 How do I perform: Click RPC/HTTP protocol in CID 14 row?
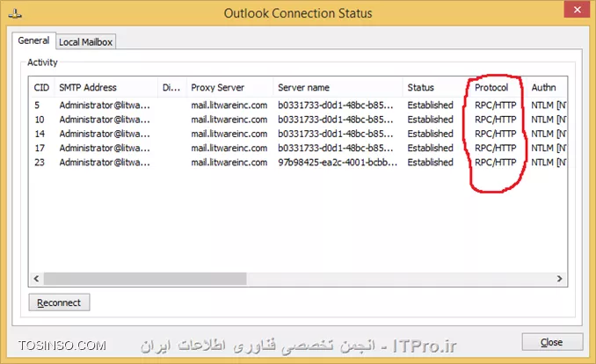coord(496,134)
